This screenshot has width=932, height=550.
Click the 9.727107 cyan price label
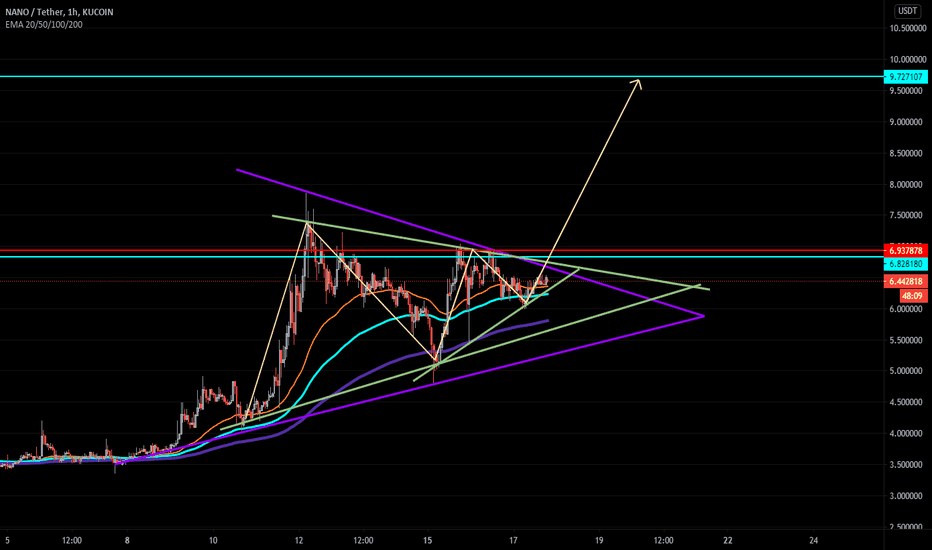tap(906, 77)
